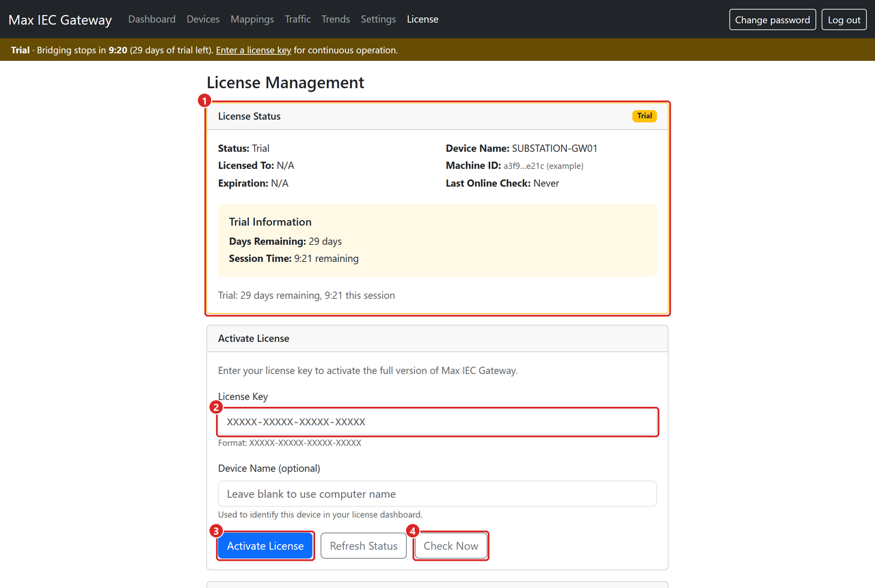This screenshot has height=588, width=875.
Task: Click the blue Activate License button
Action: coord(265,546)
